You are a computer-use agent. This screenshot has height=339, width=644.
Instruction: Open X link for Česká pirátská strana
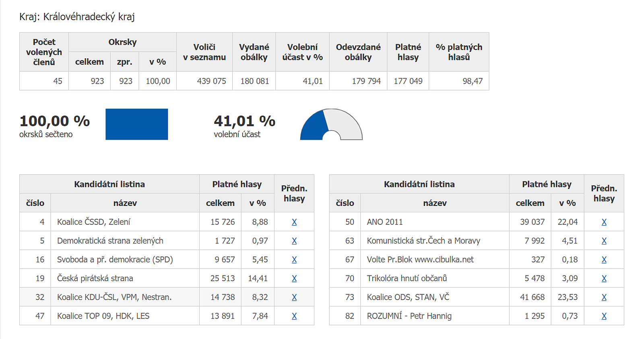pos(294,278)
